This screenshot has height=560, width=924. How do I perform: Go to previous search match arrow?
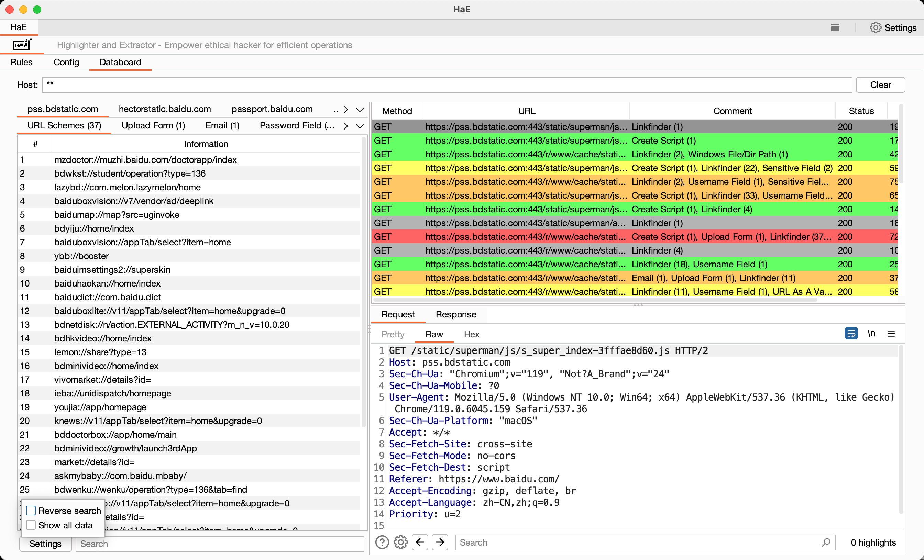[420, 542]
